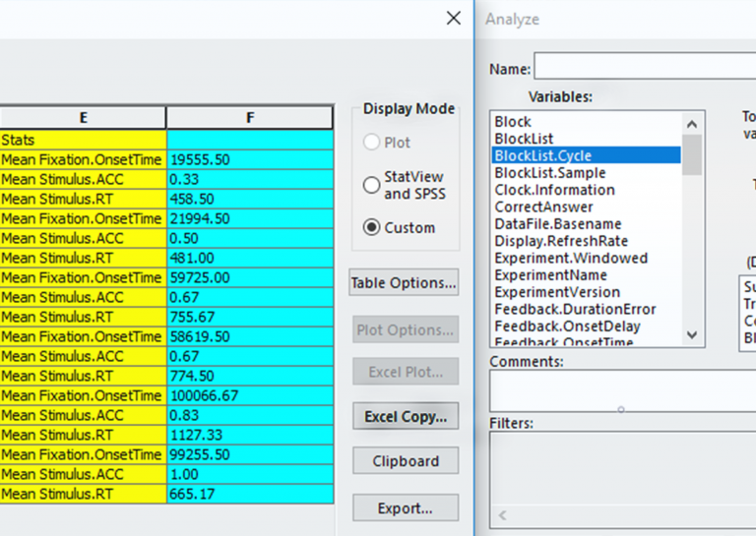Select Clock.Information variable
Viewport: 756px width, 536px height.
tap(587, 190)
